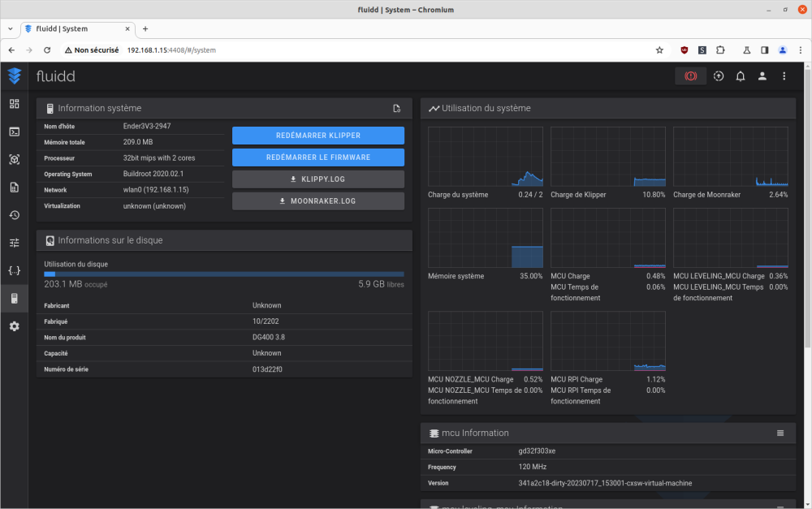Click the fluidd logo icon
The image size is (812, 509).
[x=15, y=76]
